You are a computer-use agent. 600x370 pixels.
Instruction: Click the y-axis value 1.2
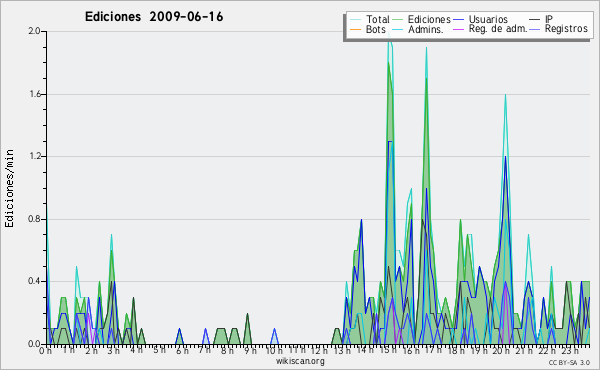34,156
